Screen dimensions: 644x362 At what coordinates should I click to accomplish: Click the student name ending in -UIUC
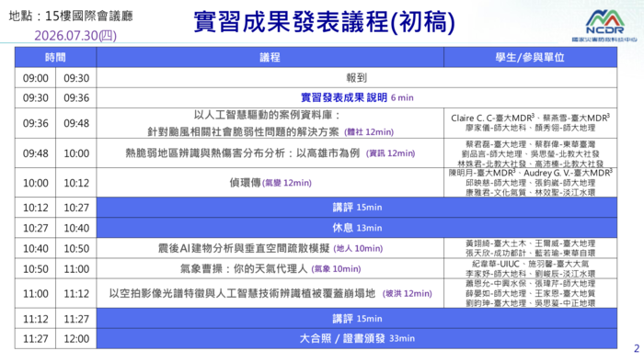[x=496, y=264]
